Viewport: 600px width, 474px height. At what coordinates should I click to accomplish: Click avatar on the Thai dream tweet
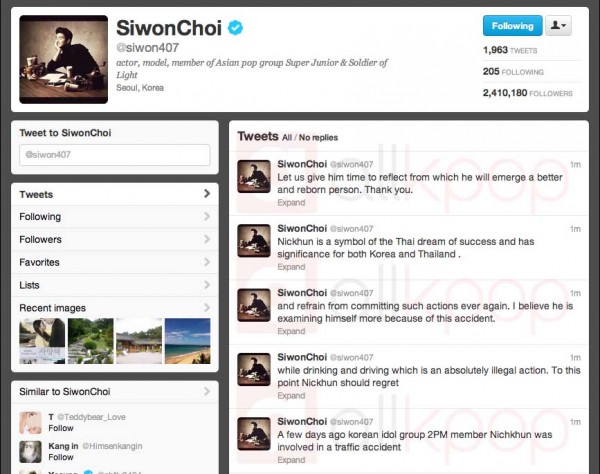coord(254,241)
